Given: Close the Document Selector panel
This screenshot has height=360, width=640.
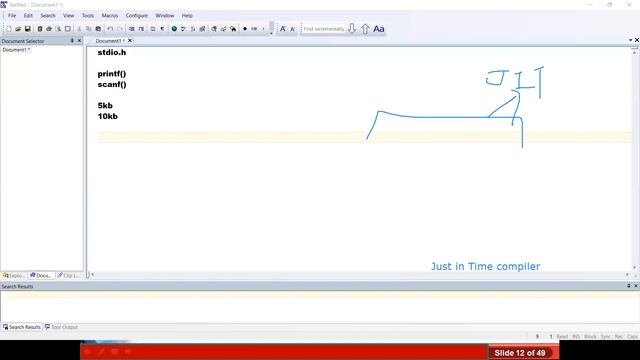Looking at the screenshot, I should coord(79,41).
